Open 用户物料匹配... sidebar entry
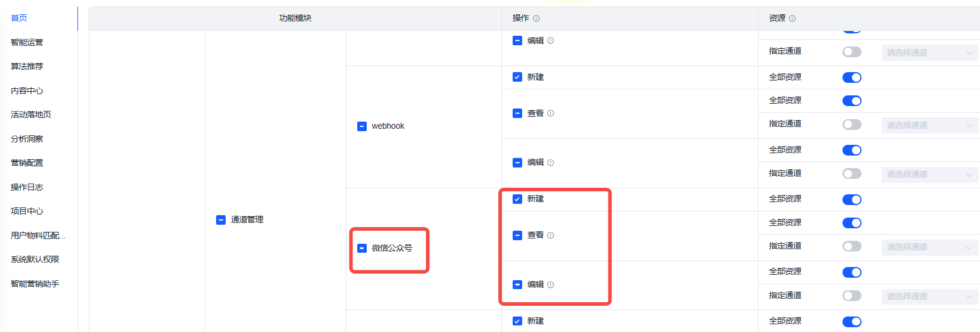This screenshot has height=332, width=980. (x=38, y=235)
